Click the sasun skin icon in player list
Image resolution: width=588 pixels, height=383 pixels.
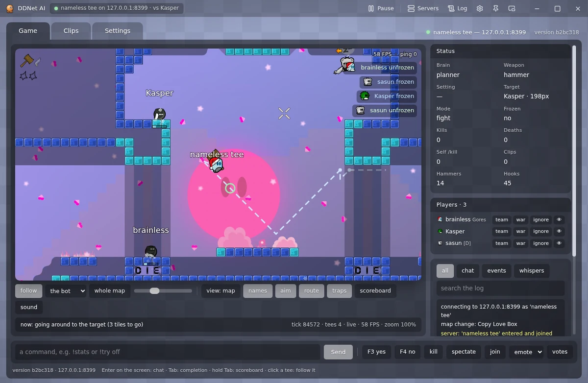(440, 243)
